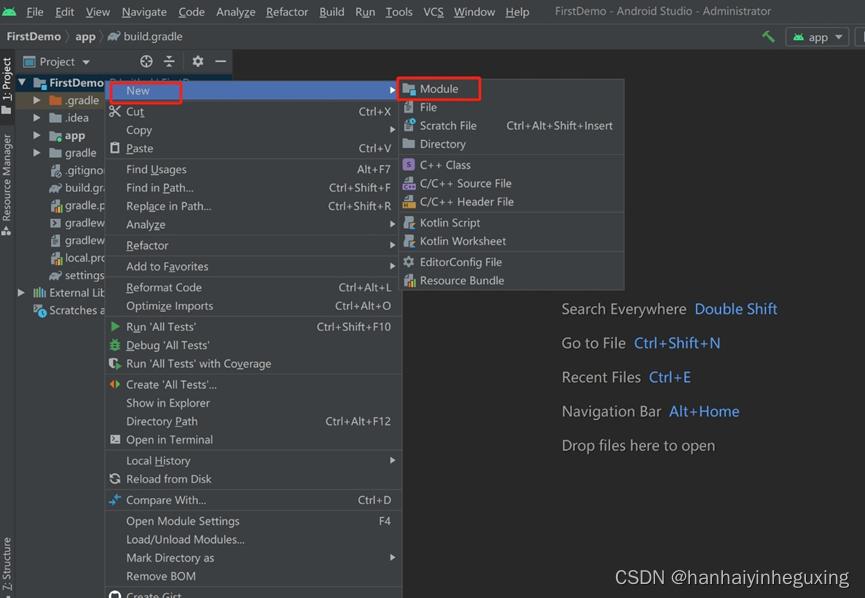This screenshot has width=865, height=598.
Task: Select Directory in the New submenu
Action: (x=512, y=144)
